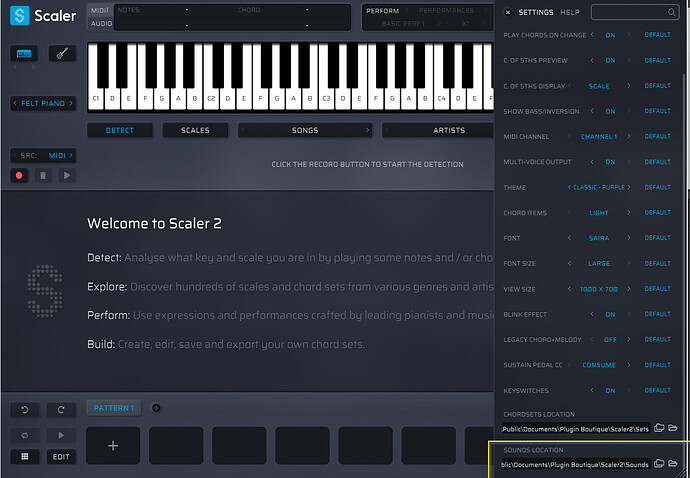Screen dimensions: 690x478
Task: Open the pad grid view icon
Action: [25, 456]
